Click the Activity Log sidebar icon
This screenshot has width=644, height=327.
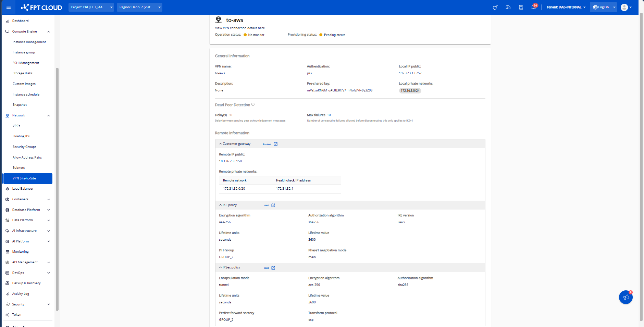pos(7,294)
